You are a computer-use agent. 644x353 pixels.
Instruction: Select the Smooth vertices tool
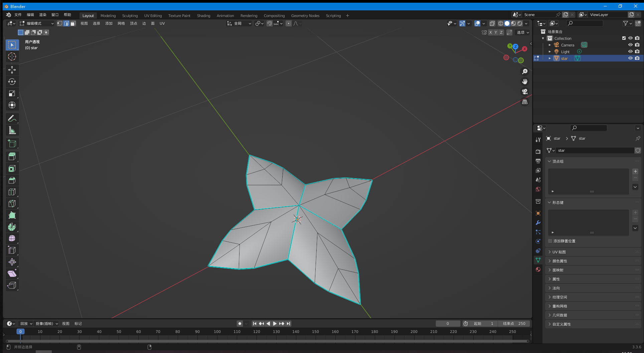click(x=12, y=238)
